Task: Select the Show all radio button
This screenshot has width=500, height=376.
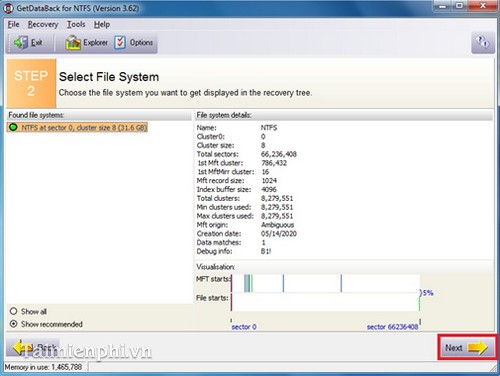Action: [x=13, y=311]
